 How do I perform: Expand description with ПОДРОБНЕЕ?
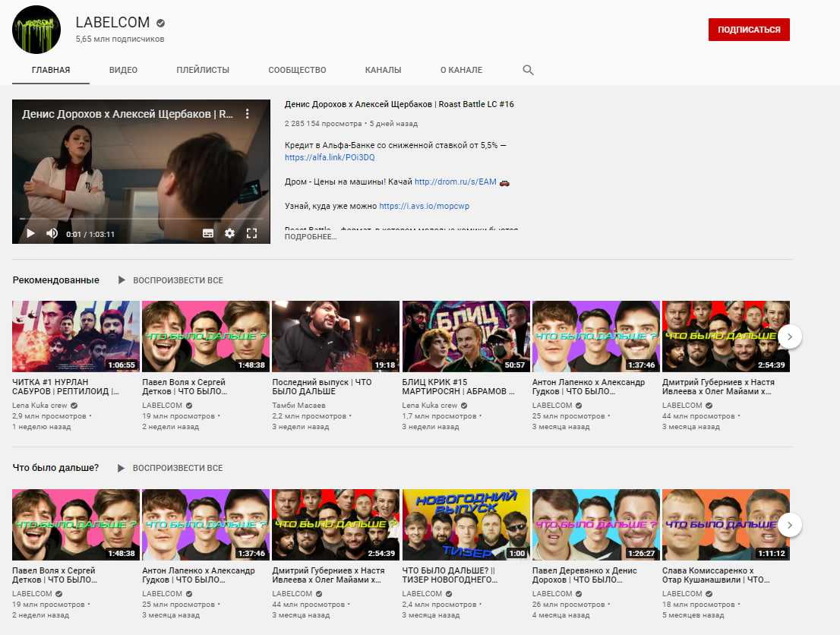(310, 237)
